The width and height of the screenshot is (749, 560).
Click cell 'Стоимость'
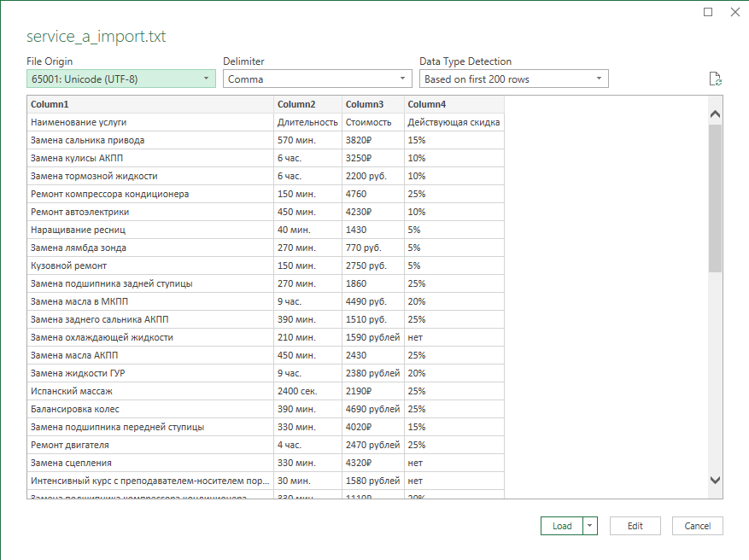point(373,122)
